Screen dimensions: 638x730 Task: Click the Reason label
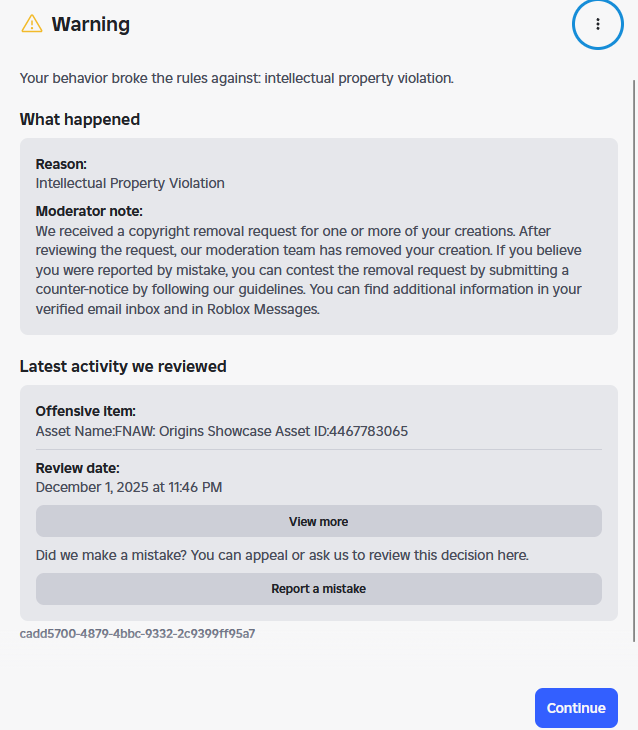point(61,164)
